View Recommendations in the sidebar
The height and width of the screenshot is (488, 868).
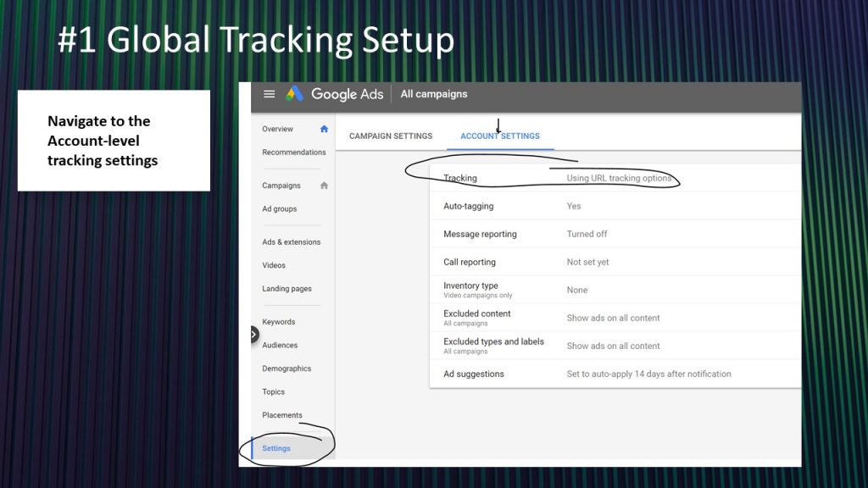click(293, 152)
